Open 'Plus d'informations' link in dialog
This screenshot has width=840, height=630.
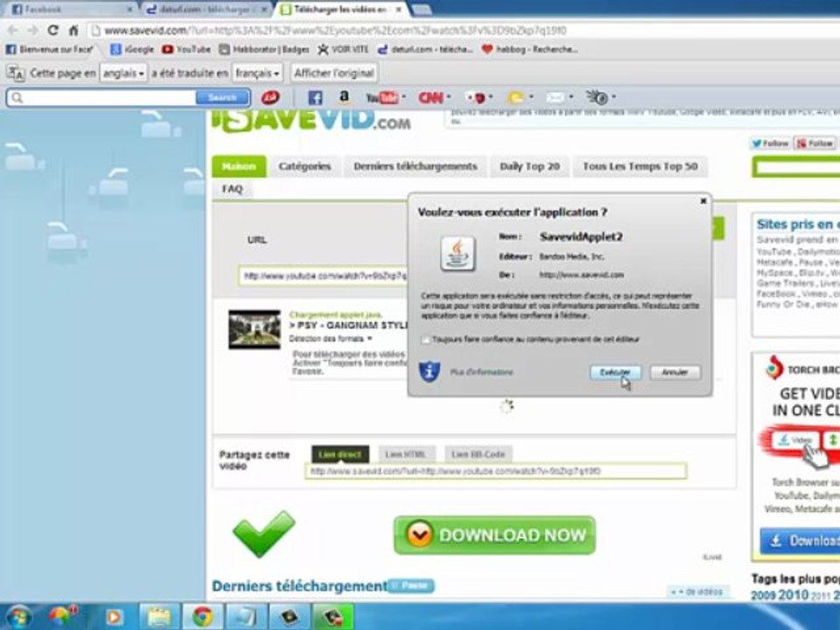tap(481, 372)
